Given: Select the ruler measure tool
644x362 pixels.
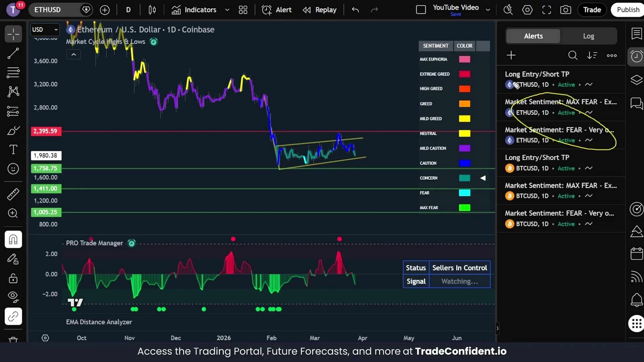Looking at the screenshot, I should (x=13, y=194).
